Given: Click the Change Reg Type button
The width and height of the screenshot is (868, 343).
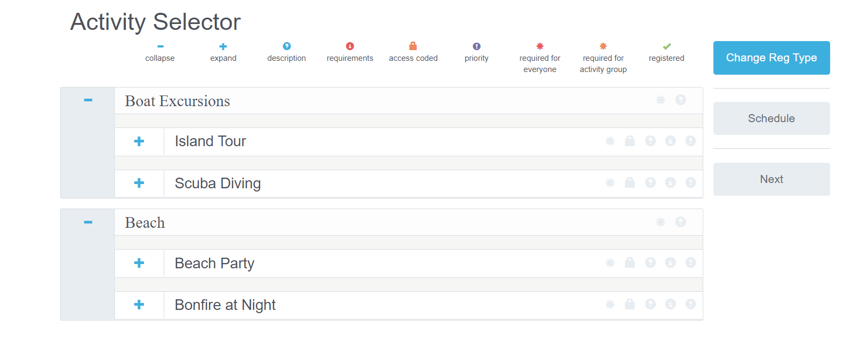Looking at the screenshot, I should [x=771, y=58].
